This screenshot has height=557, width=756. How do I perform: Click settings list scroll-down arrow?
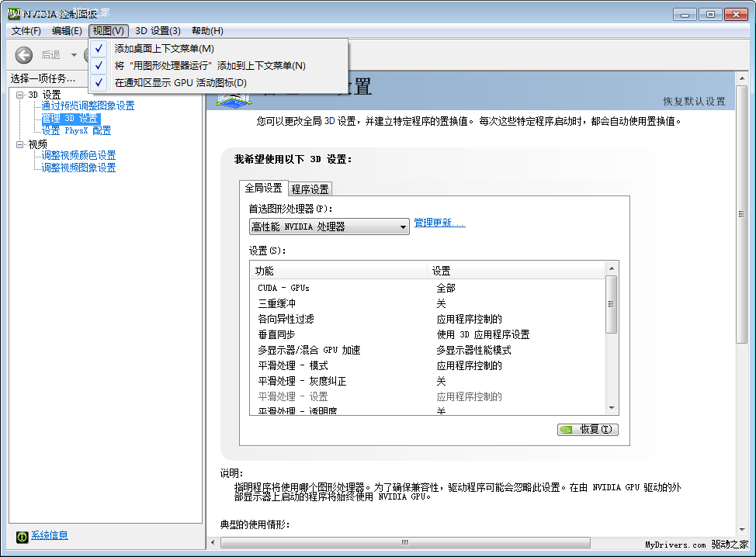[x=612, y=408]
